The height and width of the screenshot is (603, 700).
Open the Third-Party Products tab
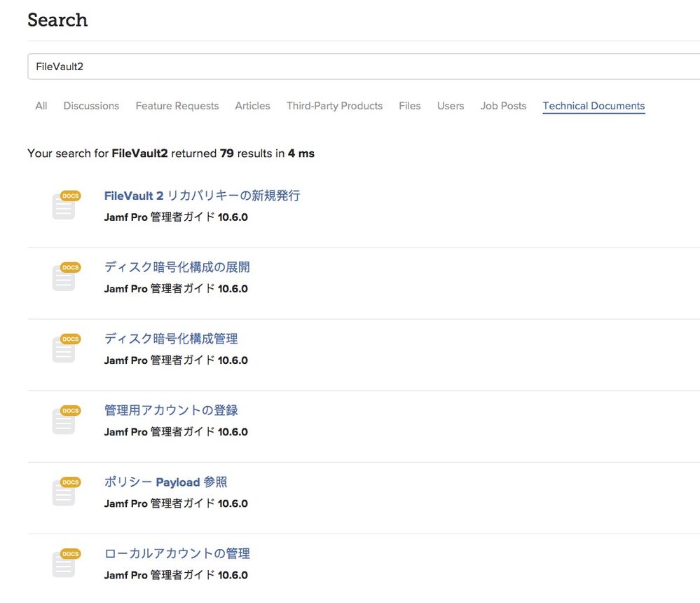coord(334,106)
